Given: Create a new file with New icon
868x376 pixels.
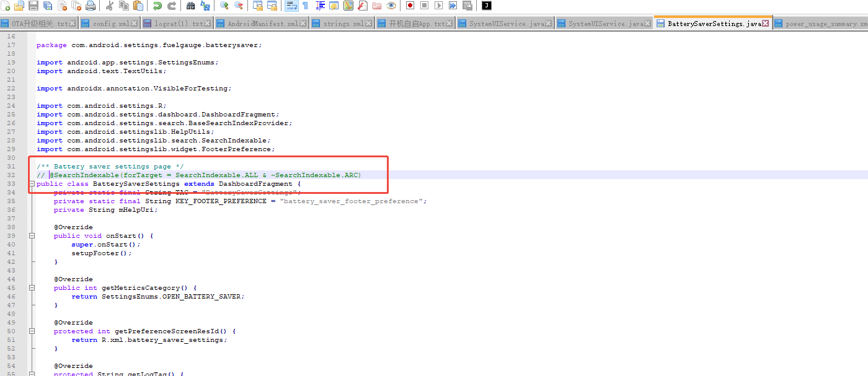Looking at the screenshot, I should coord(5,6).
